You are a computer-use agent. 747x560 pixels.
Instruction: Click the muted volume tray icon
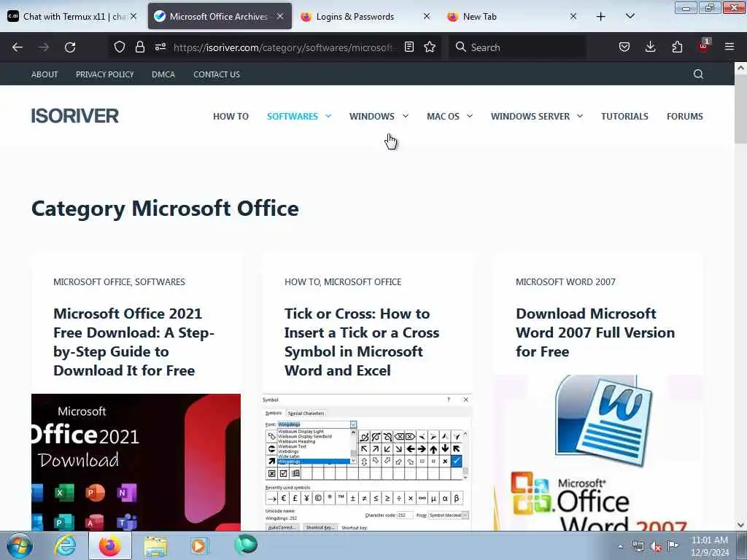[656, 546]
